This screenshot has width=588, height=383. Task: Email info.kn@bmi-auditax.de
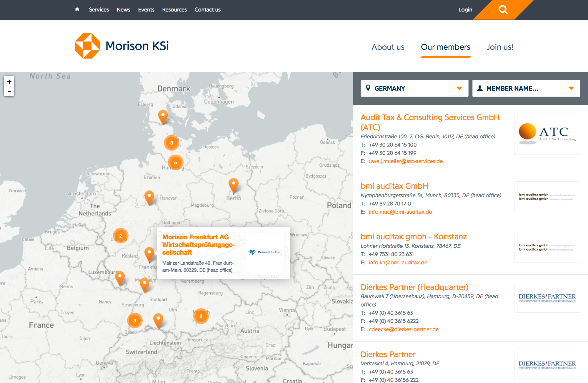tap(398, 263)
